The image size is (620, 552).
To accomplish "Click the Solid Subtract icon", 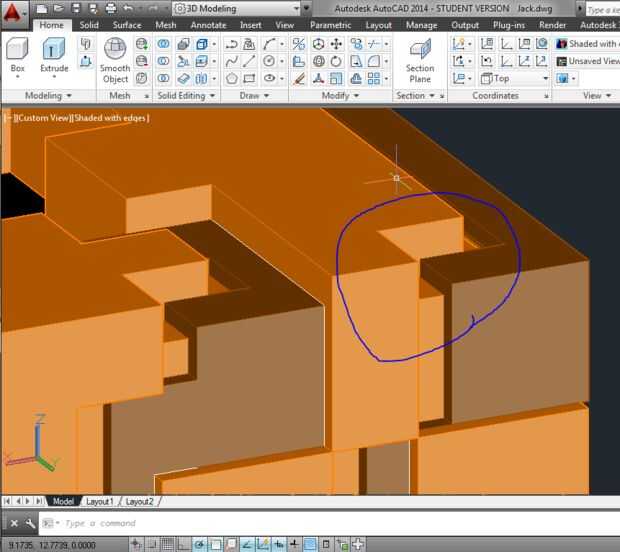I will [x=163, y=61].
